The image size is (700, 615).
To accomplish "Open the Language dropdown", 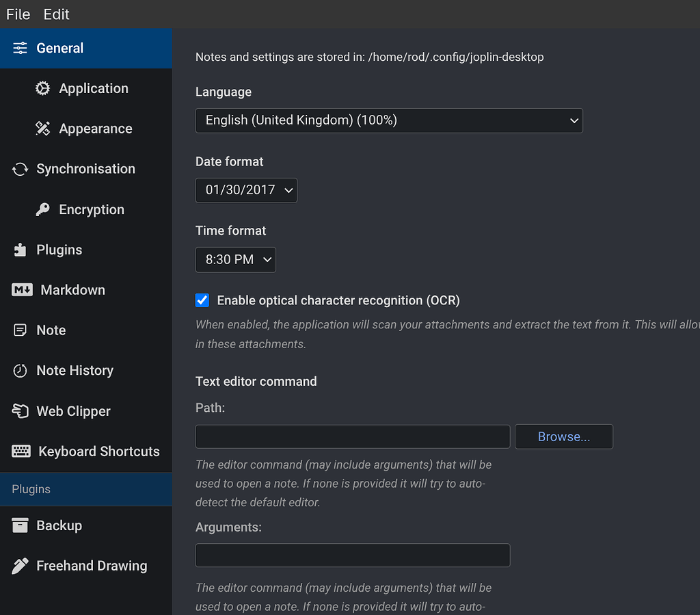I will pos(389,120).
